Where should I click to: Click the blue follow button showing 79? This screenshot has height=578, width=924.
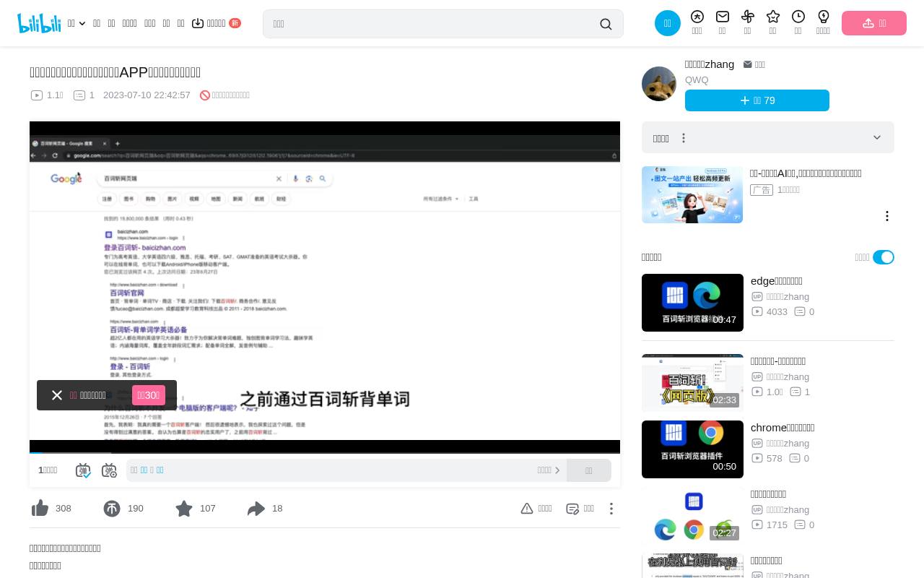pos(757,100)
